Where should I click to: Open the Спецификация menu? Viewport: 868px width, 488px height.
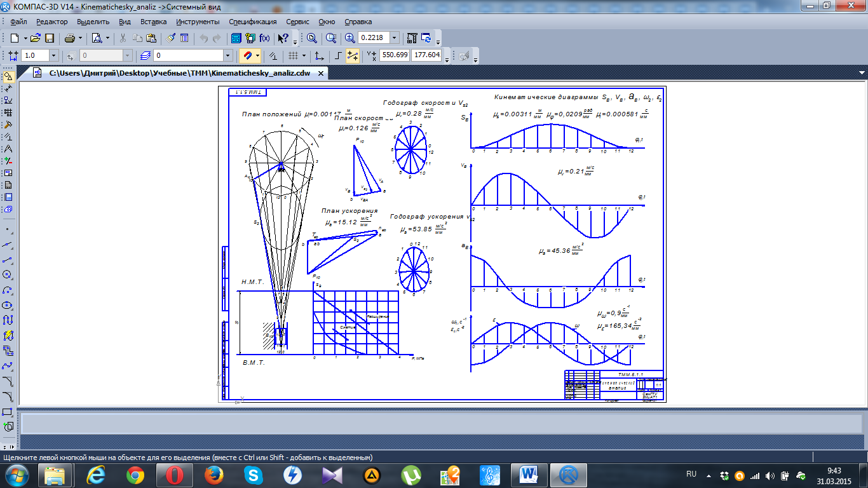coord(253,22)
